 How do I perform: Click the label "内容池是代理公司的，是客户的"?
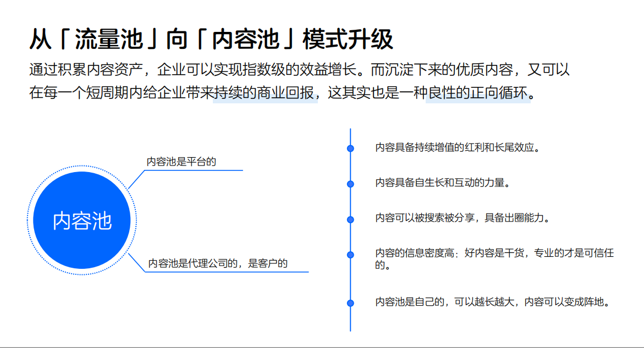(x=217, y=263)
